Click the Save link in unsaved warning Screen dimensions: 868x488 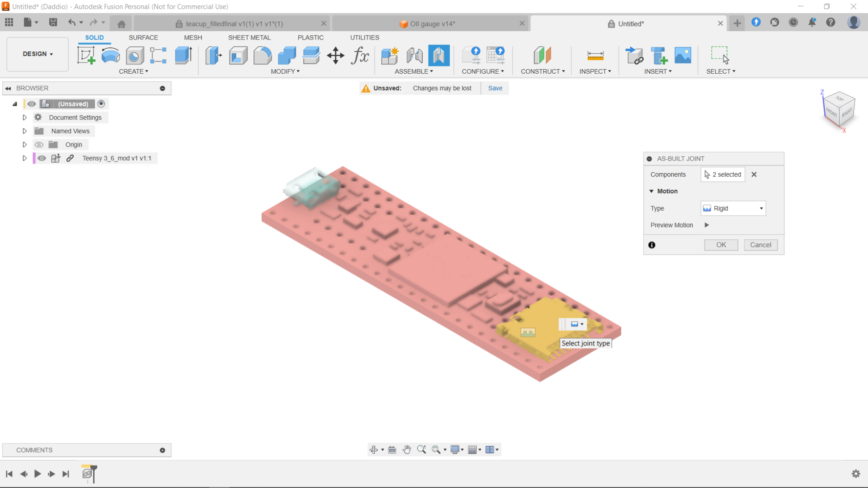[x=495, y=88]
